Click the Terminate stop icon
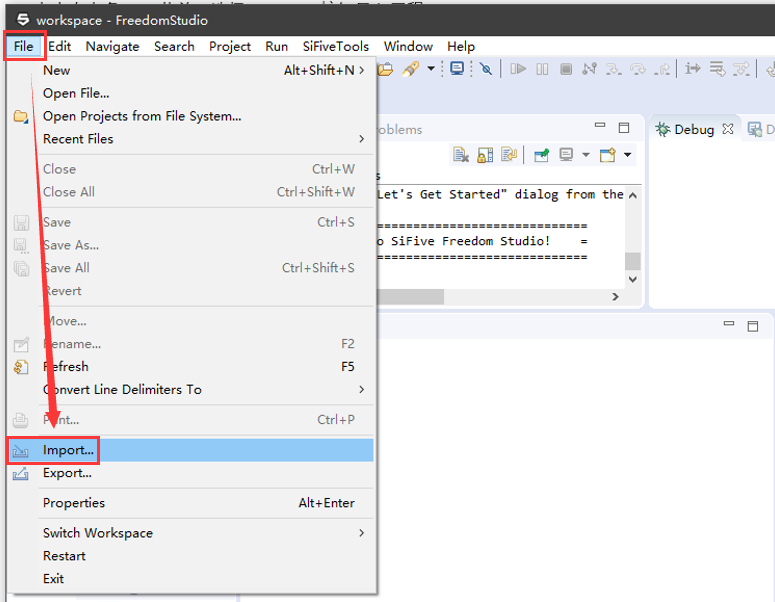Viewport: 775px width, 602px height. coord(566,69)
